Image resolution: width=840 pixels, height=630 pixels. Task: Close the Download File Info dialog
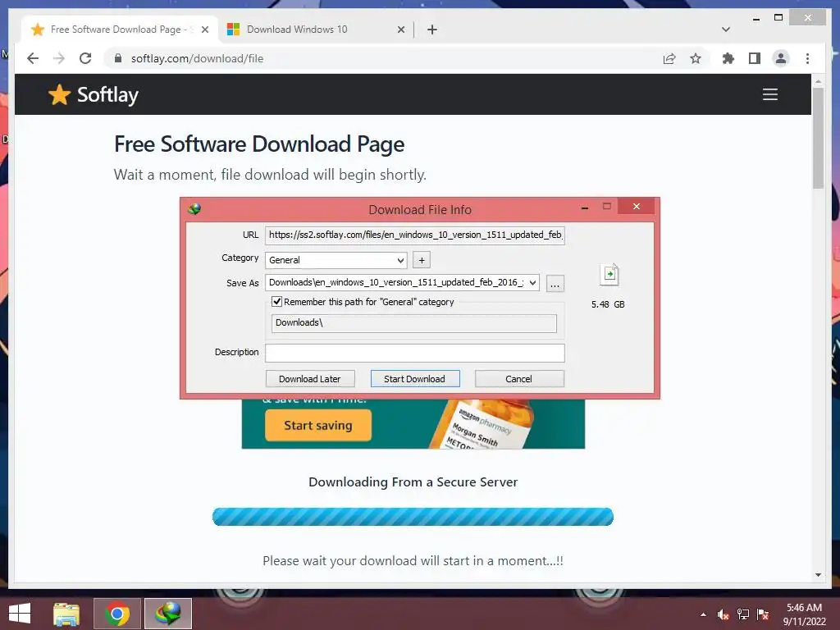pos(637,206)
